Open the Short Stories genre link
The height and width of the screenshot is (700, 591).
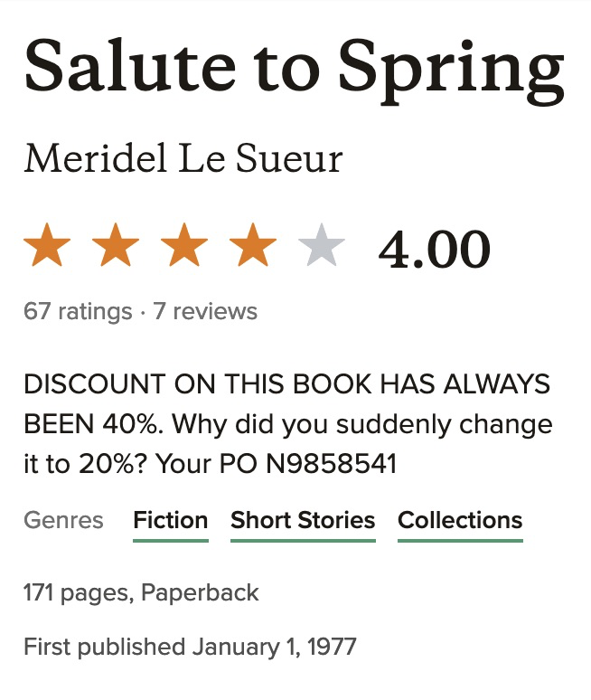pyautogui.click(x=303, y=521)
